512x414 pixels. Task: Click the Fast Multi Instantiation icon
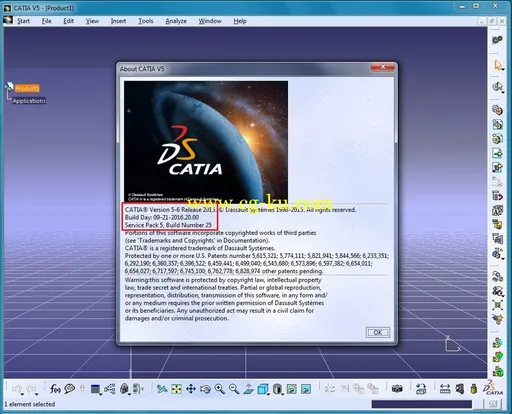tap(497, 253)
